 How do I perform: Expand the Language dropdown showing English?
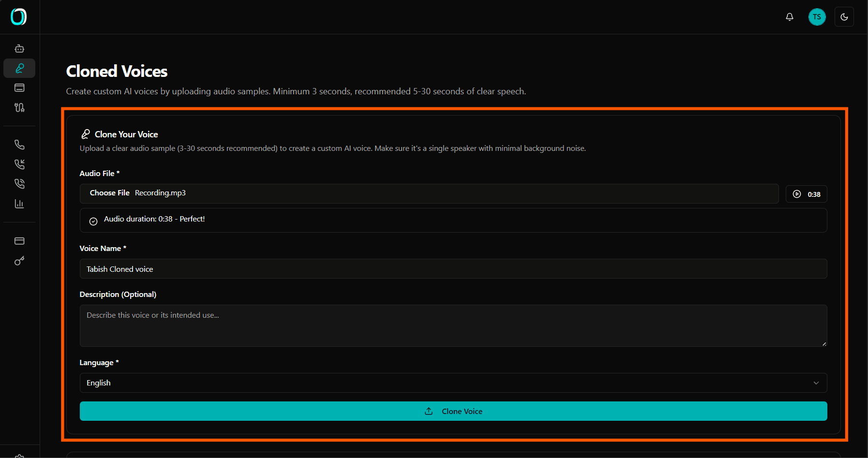tap(453, 383)
